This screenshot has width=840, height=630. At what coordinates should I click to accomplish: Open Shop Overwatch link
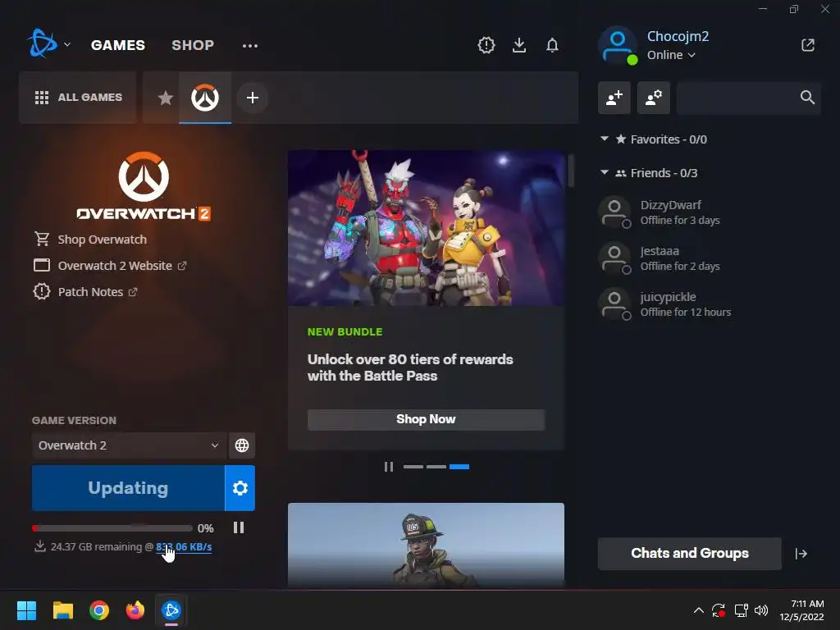103,240
